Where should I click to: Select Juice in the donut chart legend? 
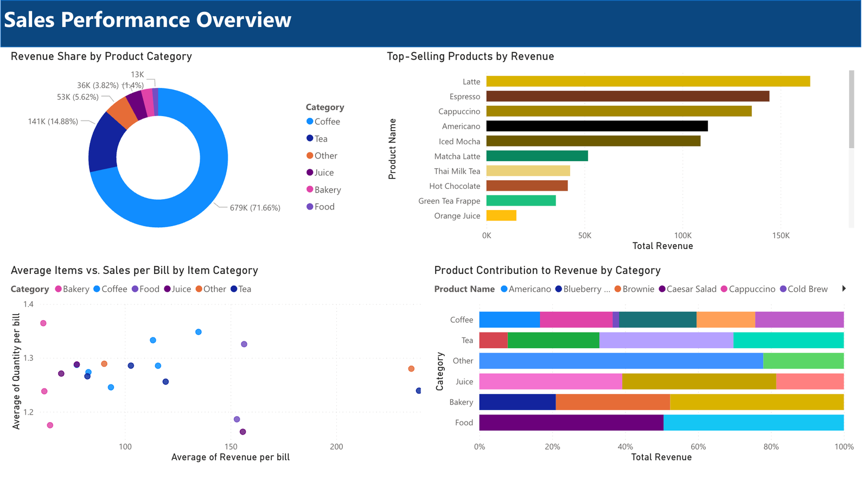[320, 173]
